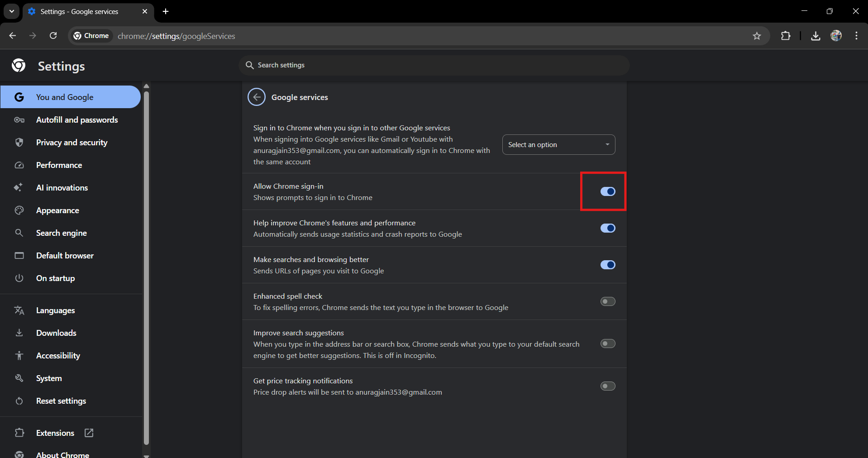Open the Customize and control Chrome menu
The height and width of the screenshot is (458, 868).
pyautogui.click(x=856, y=36)
